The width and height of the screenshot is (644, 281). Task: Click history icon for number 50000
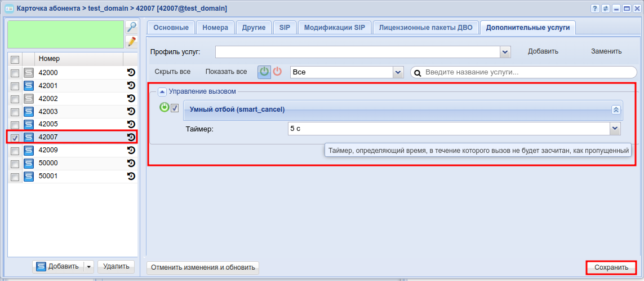tap(131, 163)
